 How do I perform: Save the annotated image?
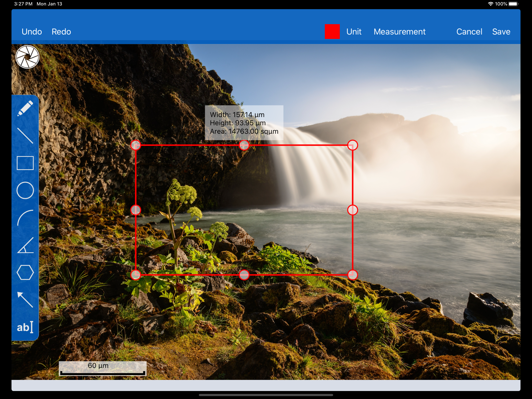pos(501,32)
